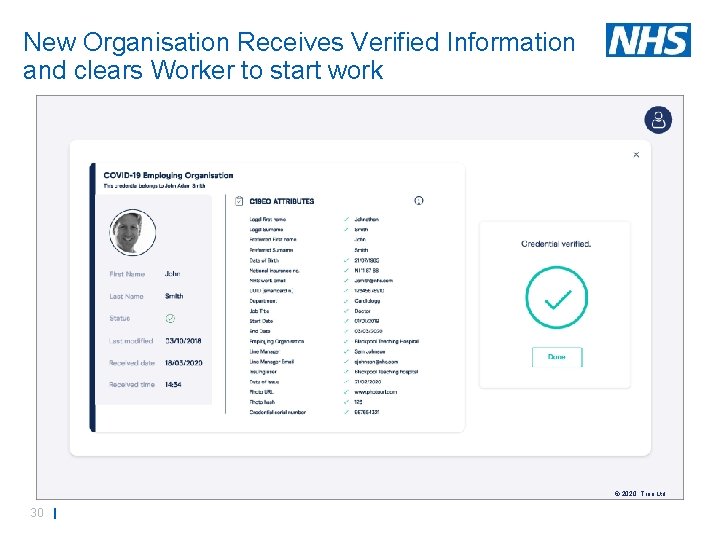The height and width of the screenshot is (540, 720).
Task: Click the Legal First name value Johnathon
Action: (x=366, y=219)
